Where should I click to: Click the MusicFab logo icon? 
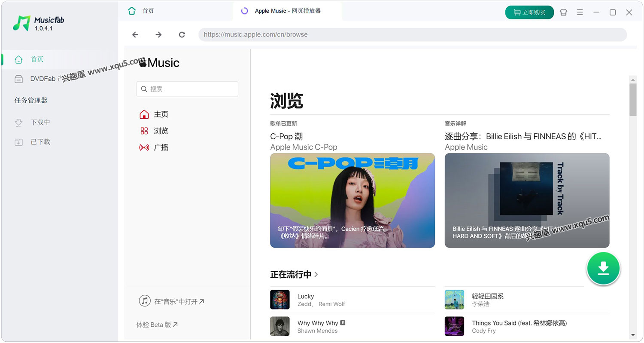click(21, 23)
